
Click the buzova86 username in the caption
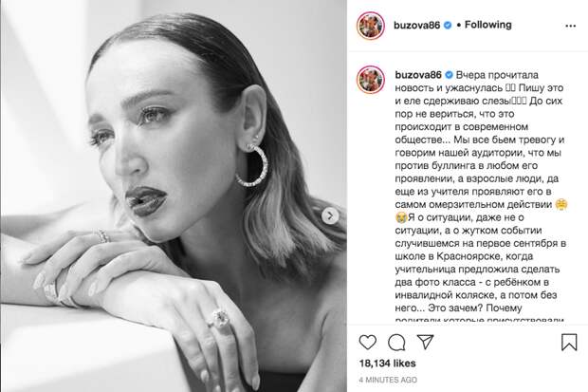pos(418,75)
